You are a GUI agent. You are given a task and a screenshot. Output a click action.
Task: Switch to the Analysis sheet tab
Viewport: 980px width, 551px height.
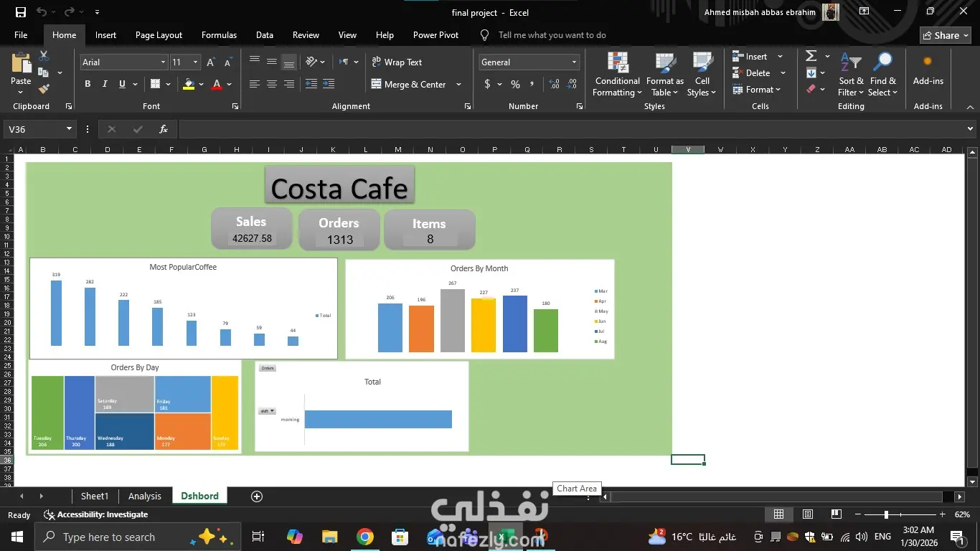click(144, 496)
